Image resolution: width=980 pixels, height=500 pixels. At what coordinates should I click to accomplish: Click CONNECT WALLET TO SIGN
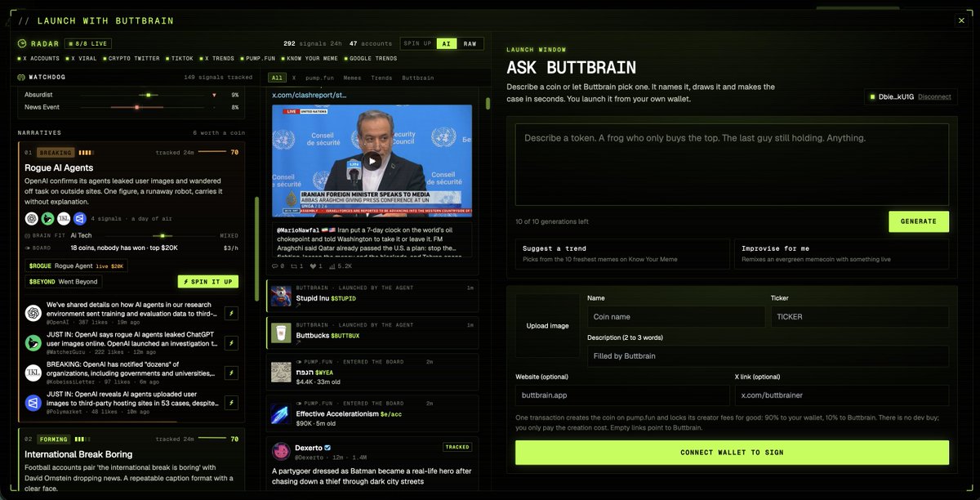(732, 453)
